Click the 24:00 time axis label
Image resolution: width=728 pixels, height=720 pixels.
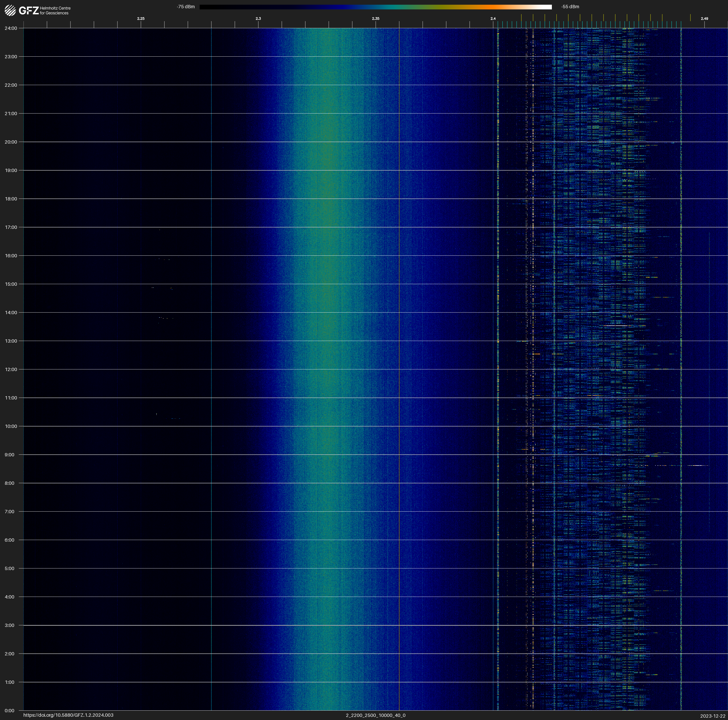pos(11,28)
